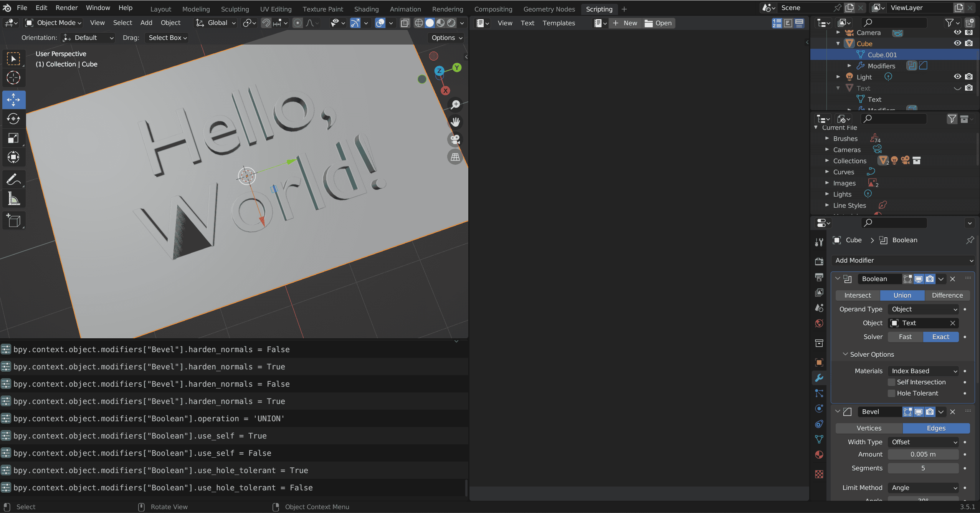Click the viewport zoom magnifier icon
Image resolution: width=980 pixels, height=513 pixels.
click(x=455, y=104)
